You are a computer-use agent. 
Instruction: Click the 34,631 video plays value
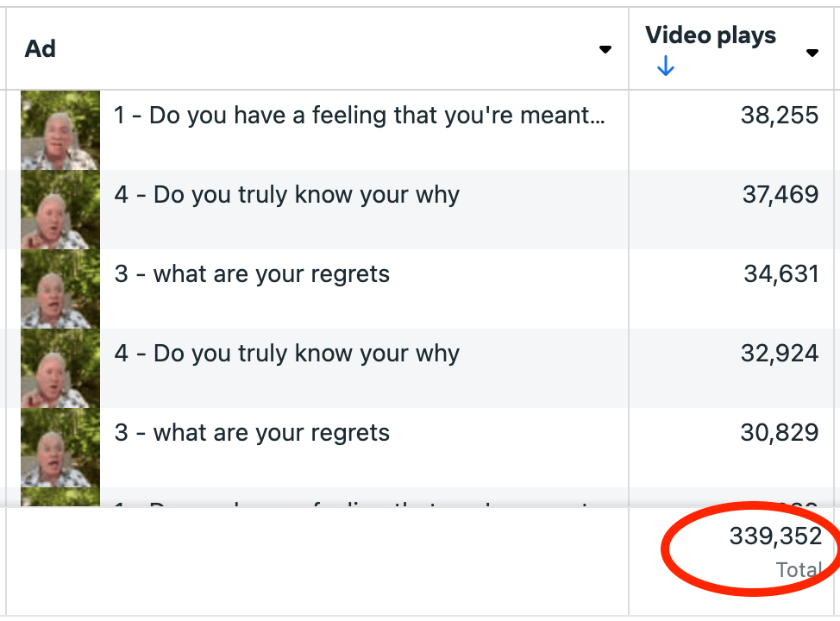pyautogui.click(x=781, y=274)
